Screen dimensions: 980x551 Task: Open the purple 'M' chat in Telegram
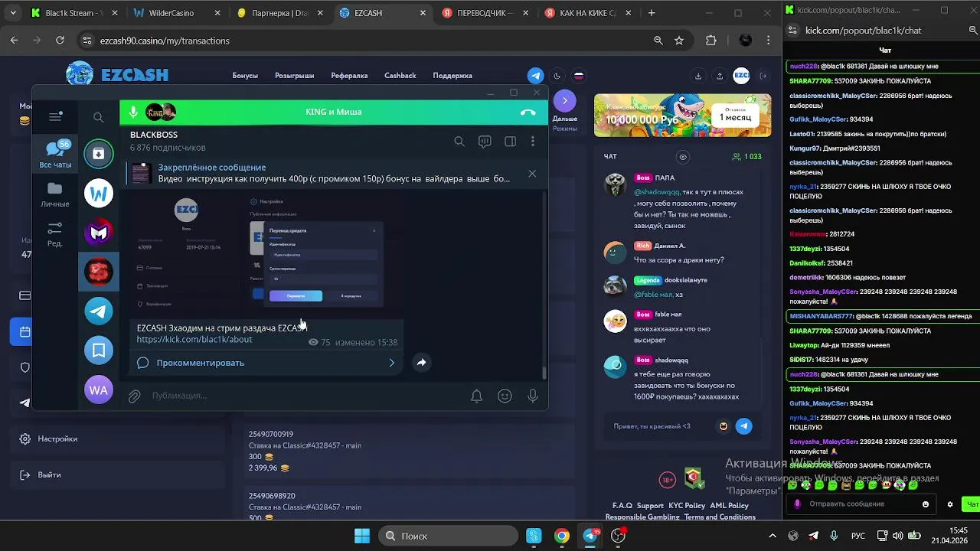click(x=99, y=233)
